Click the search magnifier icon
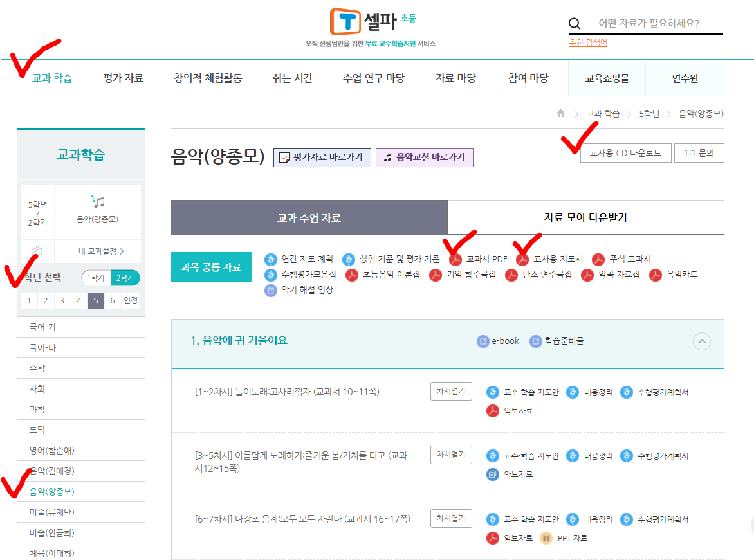Screen dimensions: 754x560 [574, 23]
